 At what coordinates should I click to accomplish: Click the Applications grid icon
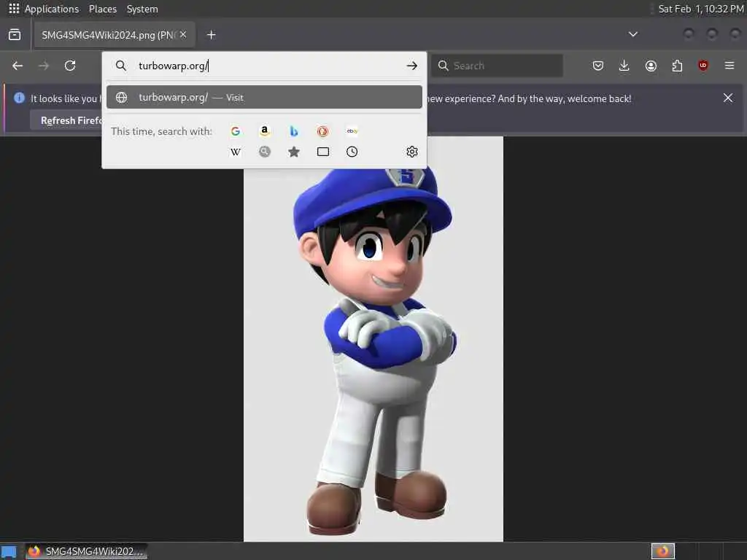click(x=14, y=9)
